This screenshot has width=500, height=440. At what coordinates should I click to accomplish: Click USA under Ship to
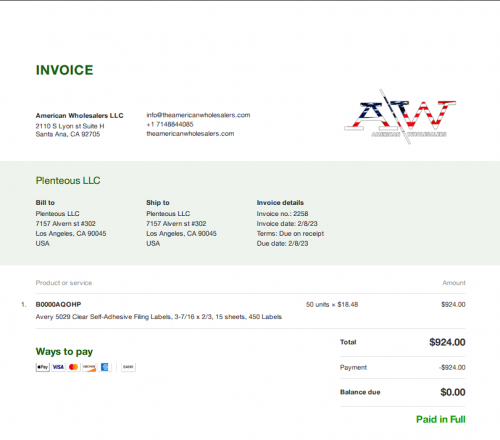153,244
